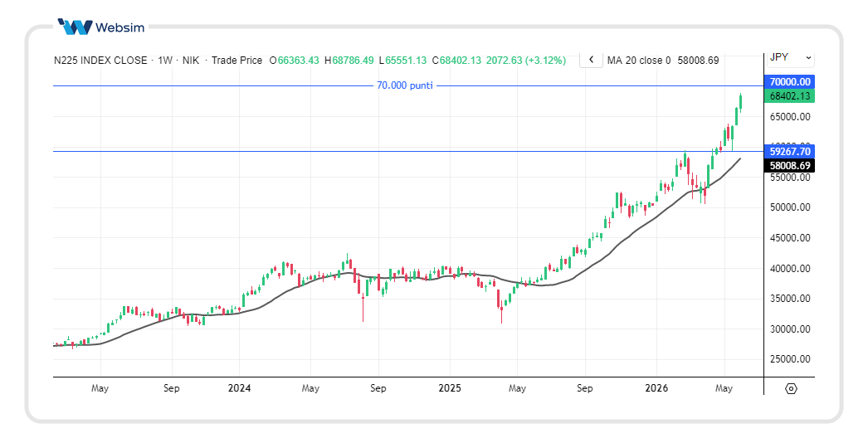Click the Websim logo

click(101, 27)
